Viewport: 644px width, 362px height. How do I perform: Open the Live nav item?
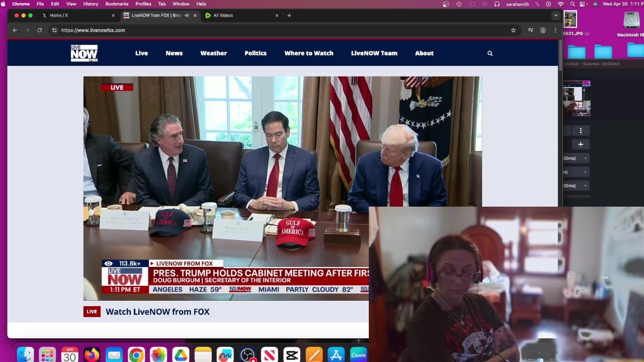[141, 53]
